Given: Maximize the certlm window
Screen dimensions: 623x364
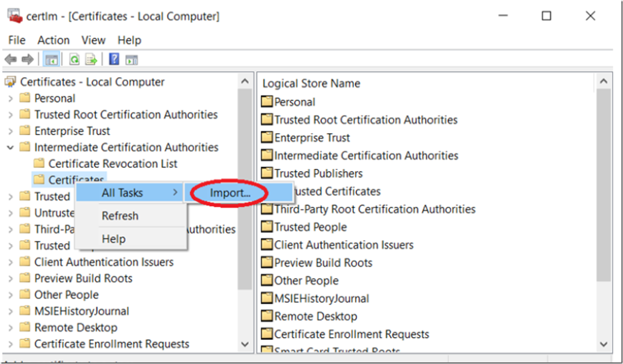Looking at the screenshot, I should [546, 16].
